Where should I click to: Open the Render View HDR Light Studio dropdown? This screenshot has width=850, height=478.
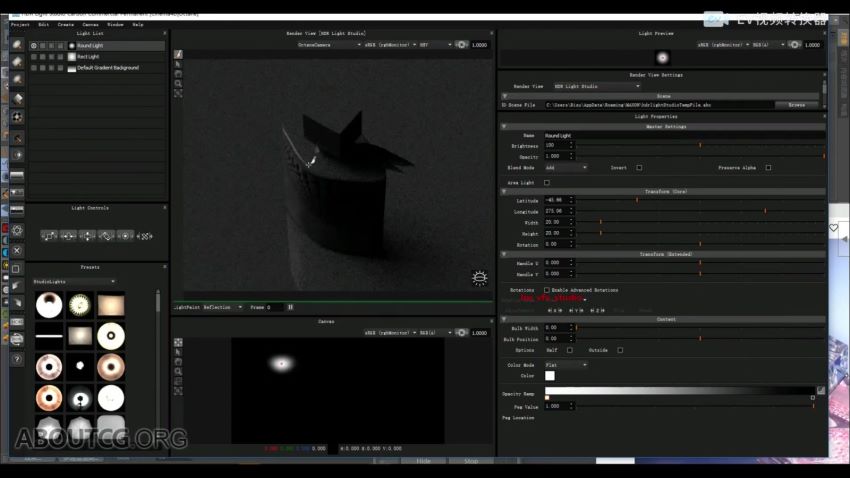click(596, 86)
